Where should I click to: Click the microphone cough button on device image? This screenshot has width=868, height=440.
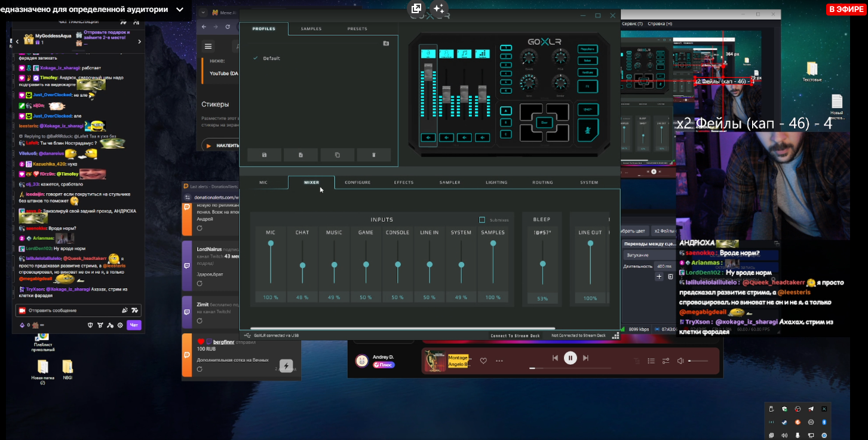coord(588,130)
